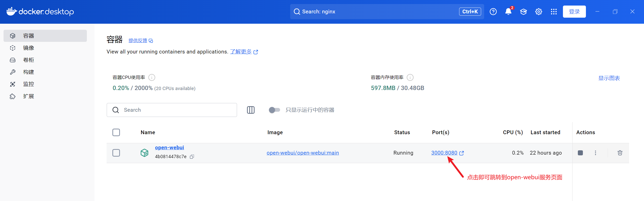Open the apps grid icon
The height and width of the screenshot is (201, 644).
point(554,12)
